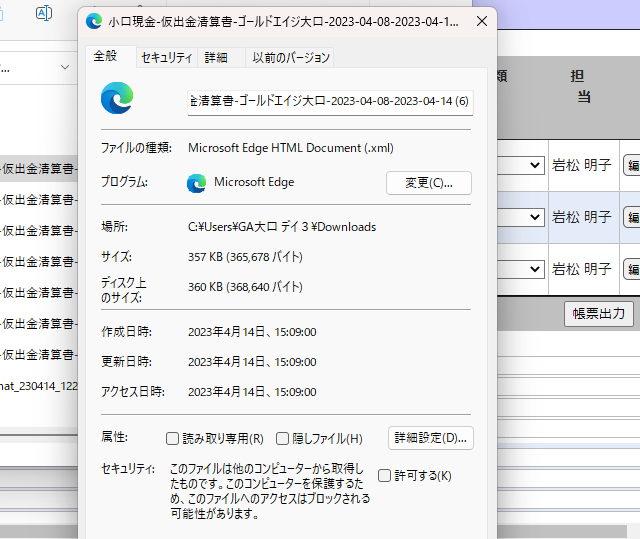Click the Edge icon in the dialog title bar
The height and width of the screenshot is (539, 640).
pyautogui.click(x=94, y=21)
